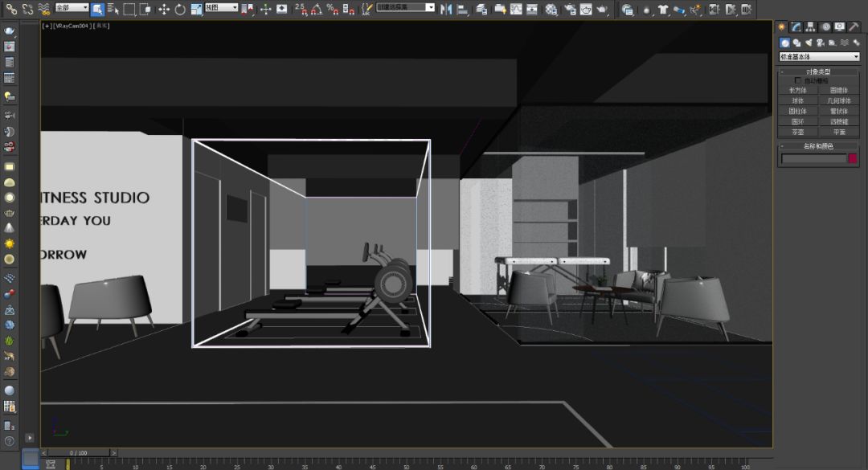Switch to the Modify panel tab
This screenshot has height=470, width=868.
click(x=795, y=27)
